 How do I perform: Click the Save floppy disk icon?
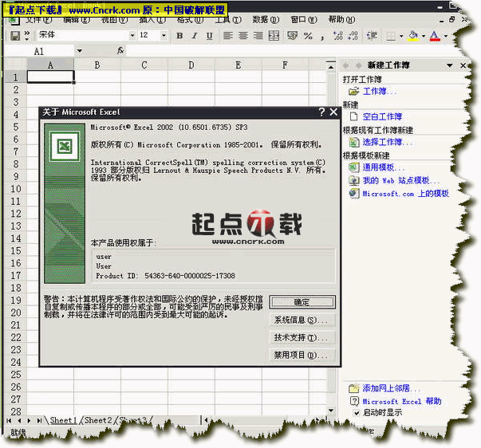coord(15,36)
